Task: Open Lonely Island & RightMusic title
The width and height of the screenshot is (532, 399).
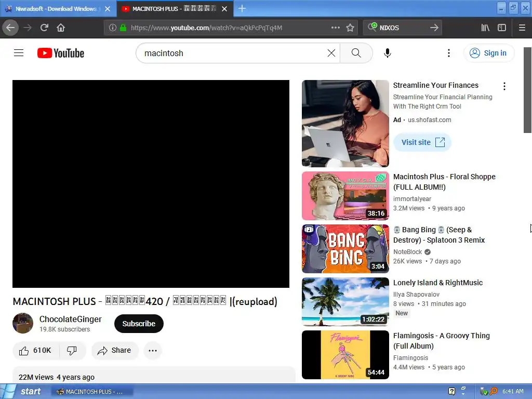Action: coord(437,283)
